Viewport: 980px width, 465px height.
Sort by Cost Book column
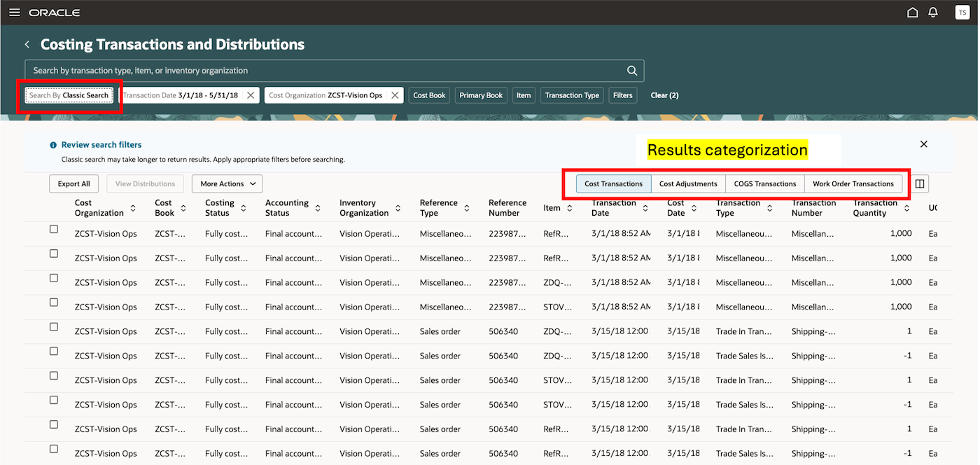[183, 209]
